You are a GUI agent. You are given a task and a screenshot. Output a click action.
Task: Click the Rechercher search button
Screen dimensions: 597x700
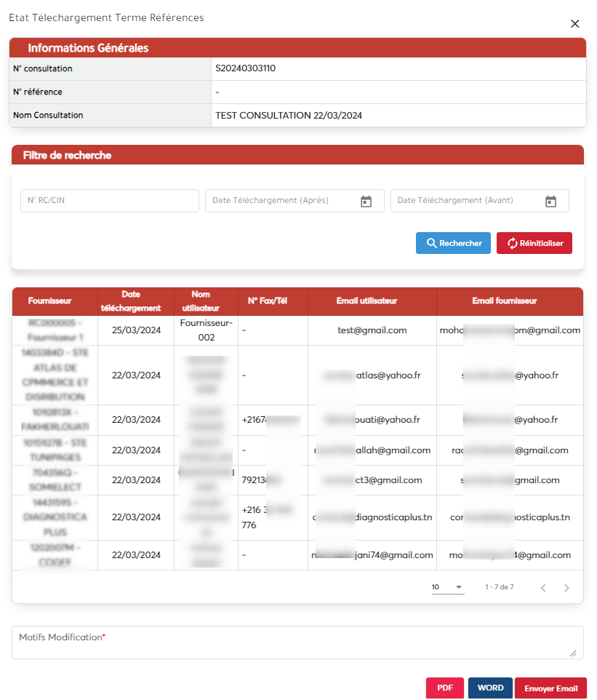tap(453, 243)
